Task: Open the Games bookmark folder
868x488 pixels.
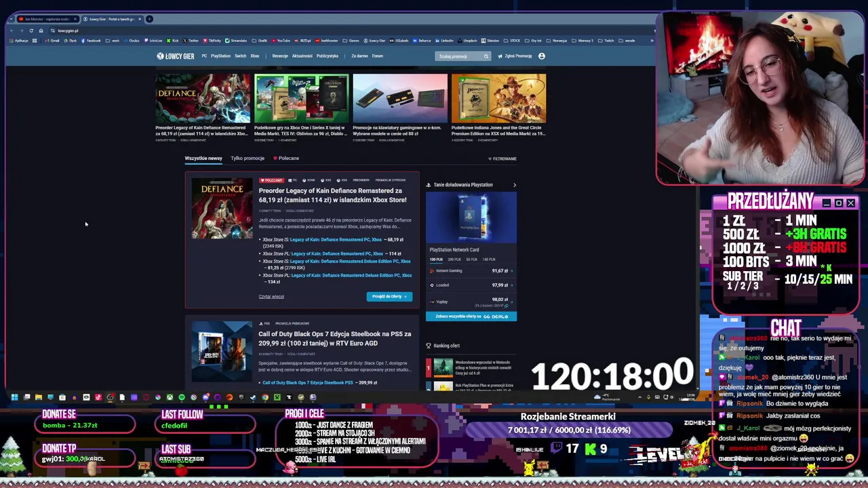Action: (351, 41)
